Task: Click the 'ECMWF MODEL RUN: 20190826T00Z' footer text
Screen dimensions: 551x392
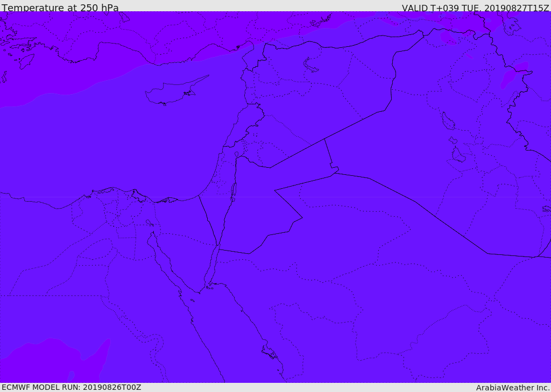Action: click(x=72, y=387)
